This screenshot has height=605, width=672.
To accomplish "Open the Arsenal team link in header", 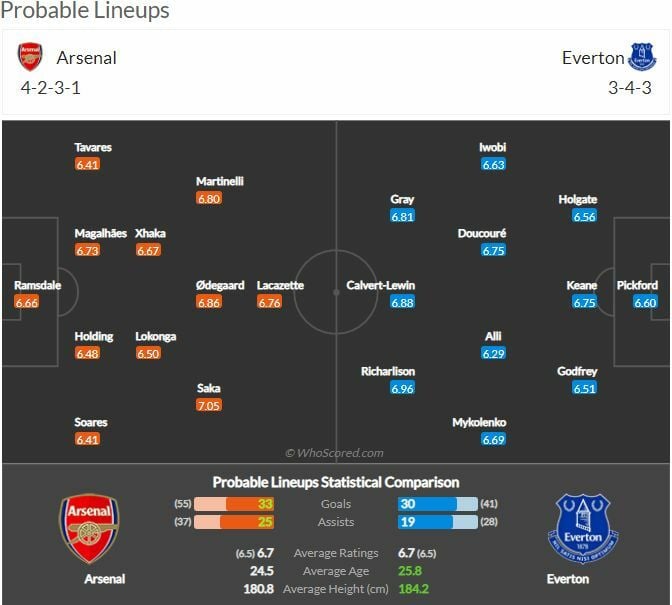I will pos(86,58).
